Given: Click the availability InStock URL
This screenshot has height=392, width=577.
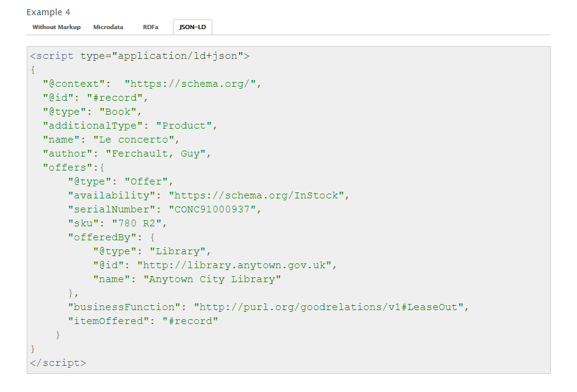Looking at the screenshot, I should [256, 196].
